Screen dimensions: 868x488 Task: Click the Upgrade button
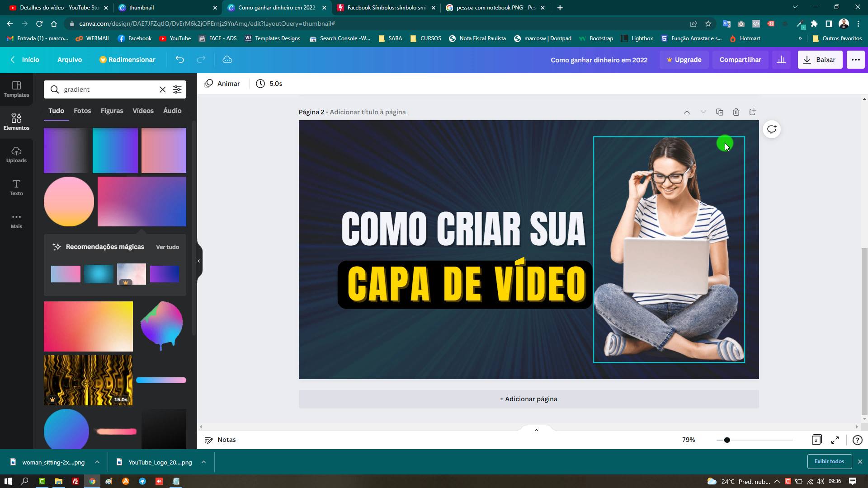click(684, 60)
